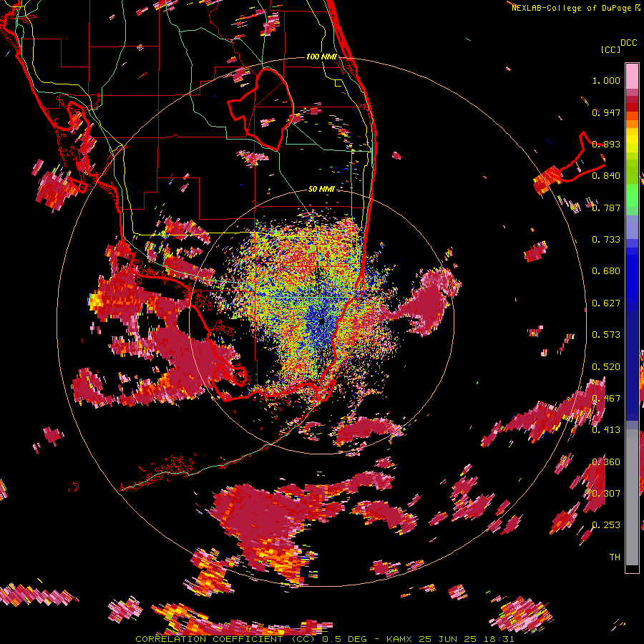Screen dimensions: 644x644
Task: Click the 0.573 scale value
Action: 606,335
